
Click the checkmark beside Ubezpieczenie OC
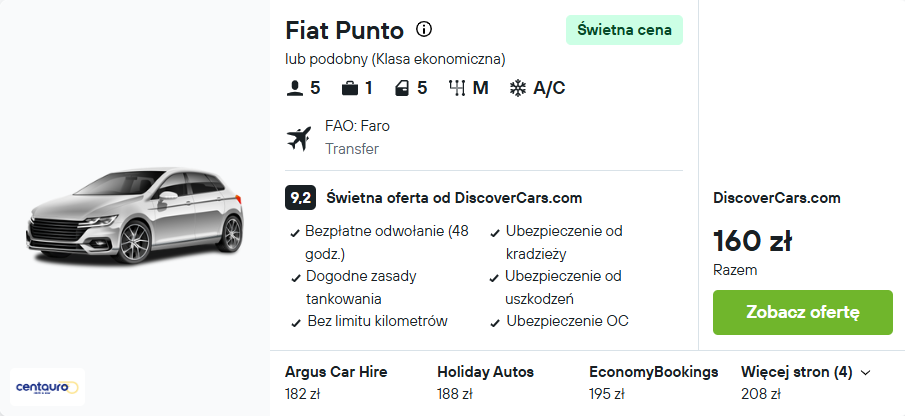(495, 323)
